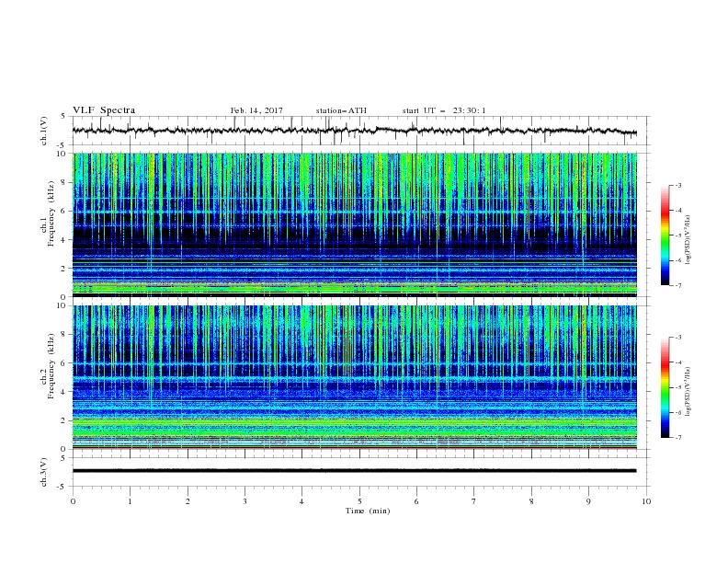Click time-axis tick label "1"
728x563 pixels.
pos(130,501)
